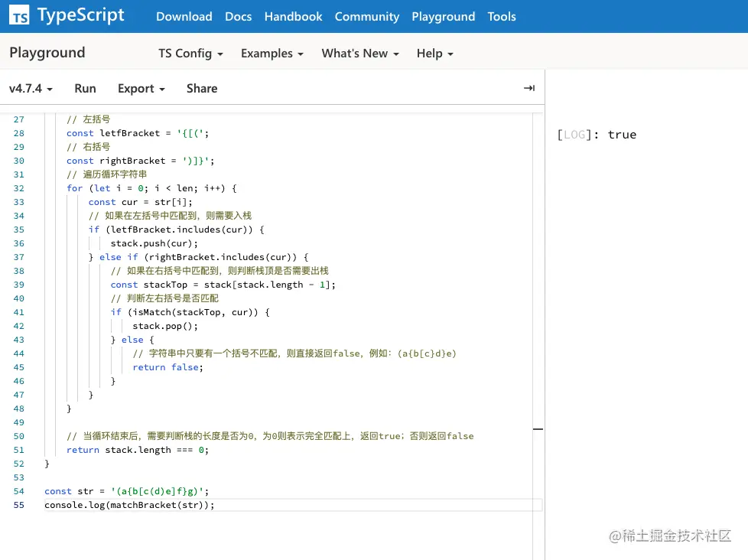Click the const stackTop assignment line
The width and height of the screenshot is (748, 560).
click(223, 285)
